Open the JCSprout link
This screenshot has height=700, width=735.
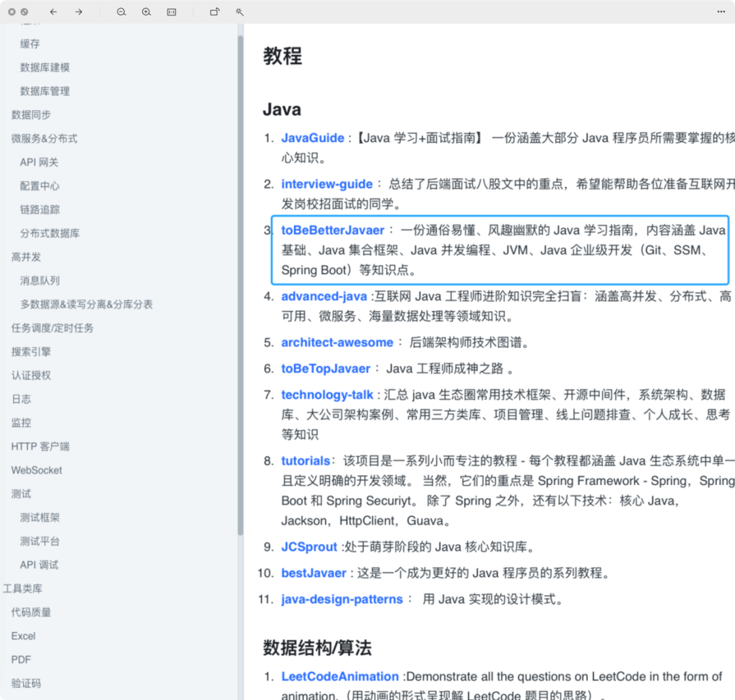click(x=309, y=547)
